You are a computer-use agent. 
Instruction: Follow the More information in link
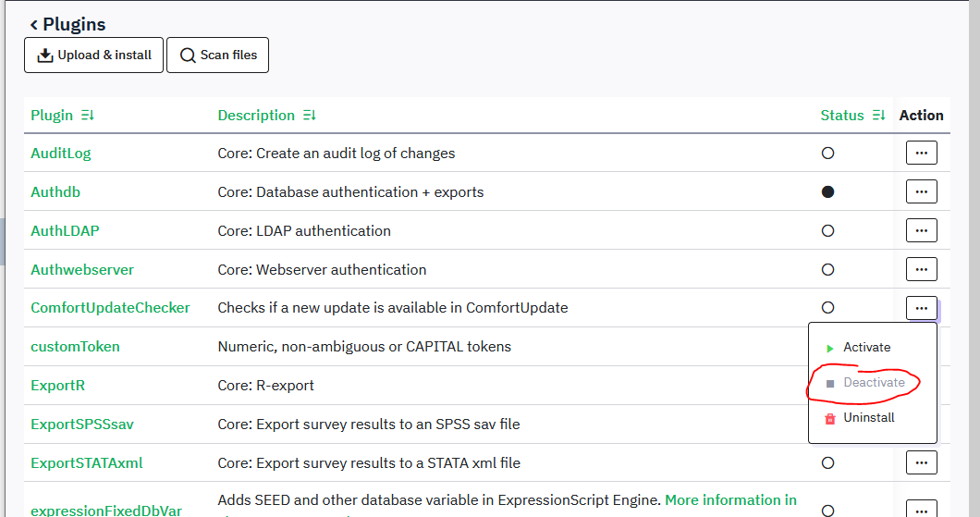pos(730,500)
